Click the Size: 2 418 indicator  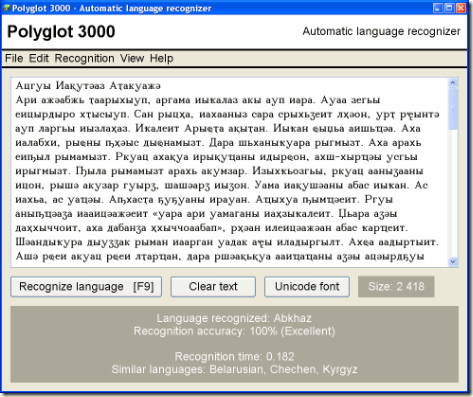click(x=396, y=287)
